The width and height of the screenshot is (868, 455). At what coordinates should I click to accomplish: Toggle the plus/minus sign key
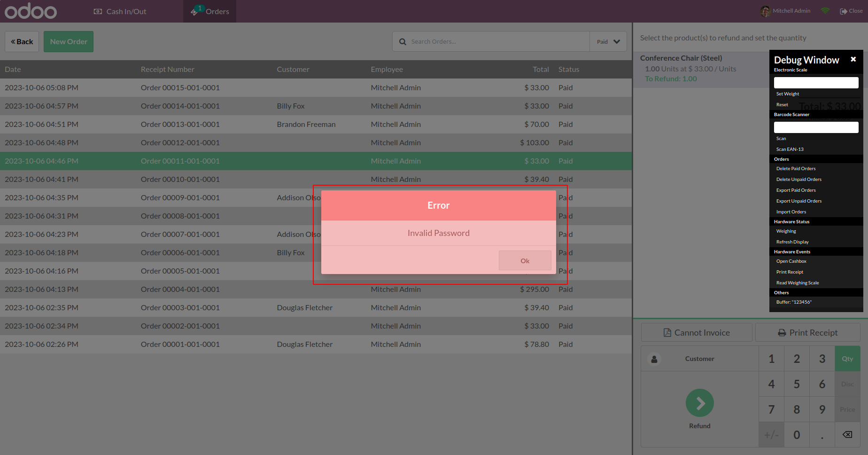771,435
